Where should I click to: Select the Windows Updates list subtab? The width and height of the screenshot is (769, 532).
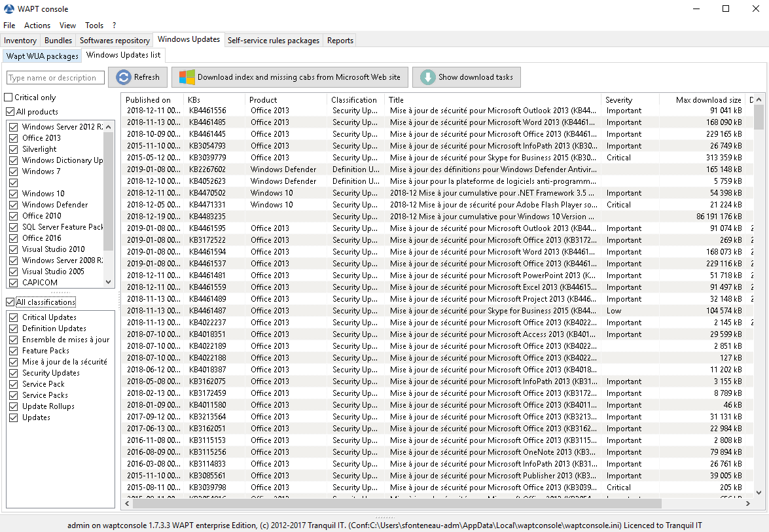click(x=123, y=55)
